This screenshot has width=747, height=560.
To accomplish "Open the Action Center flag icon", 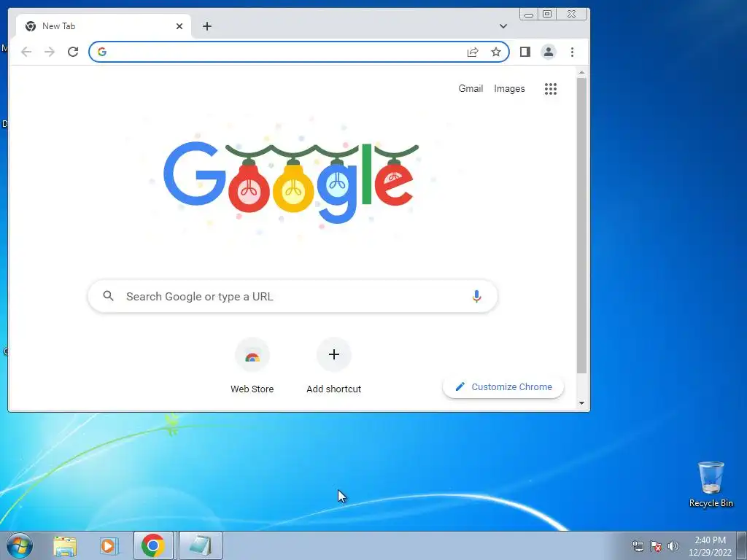I will tap(656, 545).
